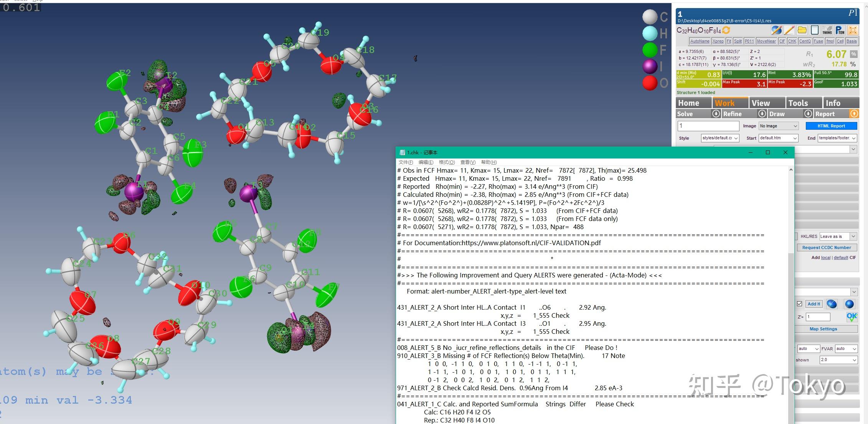Screen dimensions: 868x424
Task: Open the HKL/RES Leave as is dropdown
Action: pyautogui.click(x=838, y=236)
